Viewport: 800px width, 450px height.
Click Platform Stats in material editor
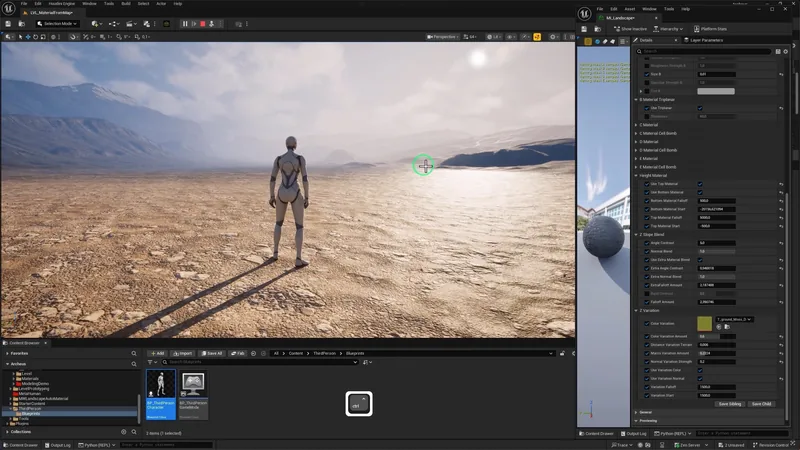(710, 29)
